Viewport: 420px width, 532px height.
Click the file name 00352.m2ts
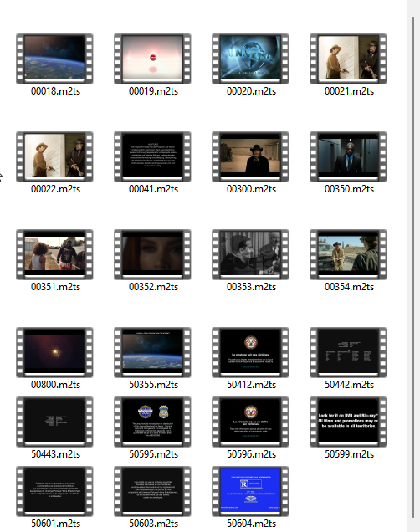point(153,287)
